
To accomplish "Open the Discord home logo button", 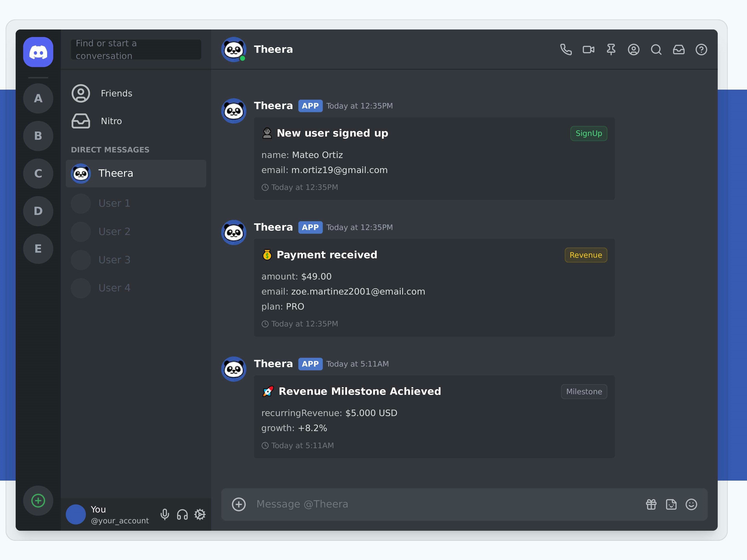I will 38,52.
